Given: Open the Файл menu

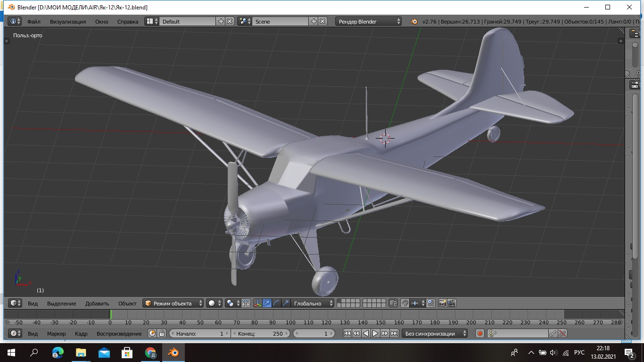Looking at the screenshot, I should click(x=33, y=21).
